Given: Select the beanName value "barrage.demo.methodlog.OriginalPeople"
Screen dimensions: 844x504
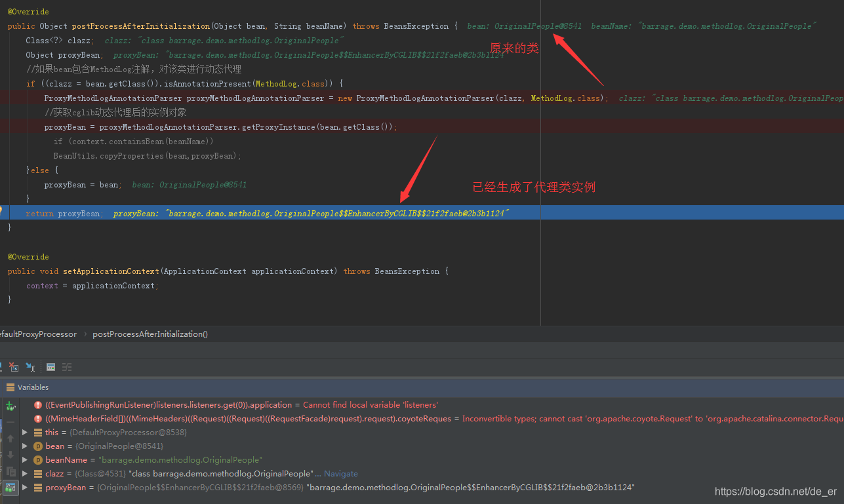Looking at the screenshot, I should pyautogui.click(x=181, y=459).
